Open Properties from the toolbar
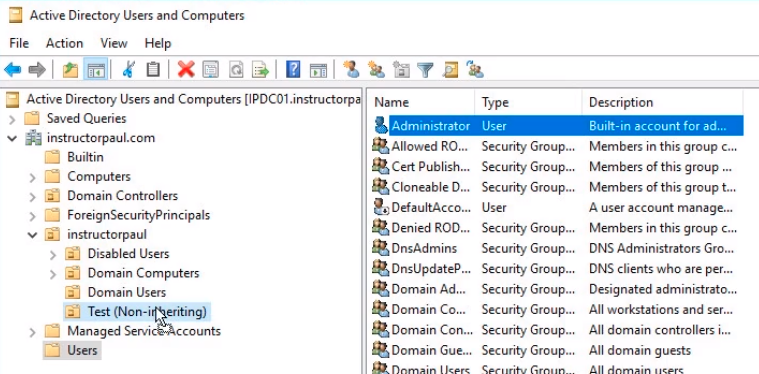The image size is (759, 374). point(211,70)
